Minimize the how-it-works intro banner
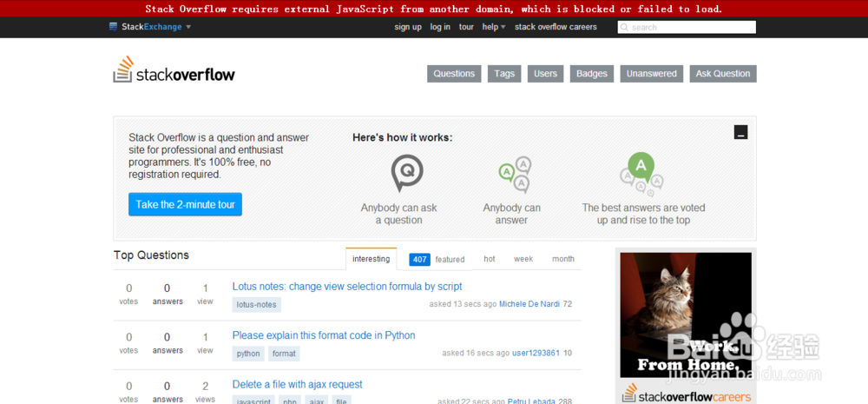 [x=740, y=132]
